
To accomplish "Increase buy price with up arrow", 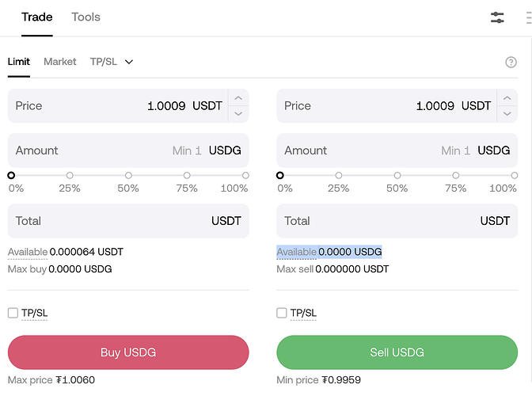I will click(x=238, y=98).
